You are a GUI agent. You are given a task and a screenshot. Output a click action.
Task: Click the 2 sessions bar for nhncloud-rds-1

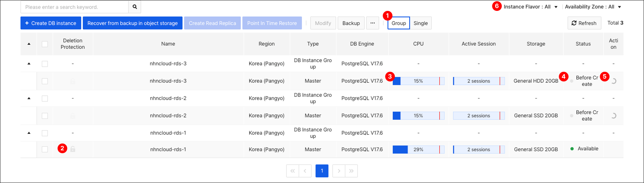pos(479,150)
